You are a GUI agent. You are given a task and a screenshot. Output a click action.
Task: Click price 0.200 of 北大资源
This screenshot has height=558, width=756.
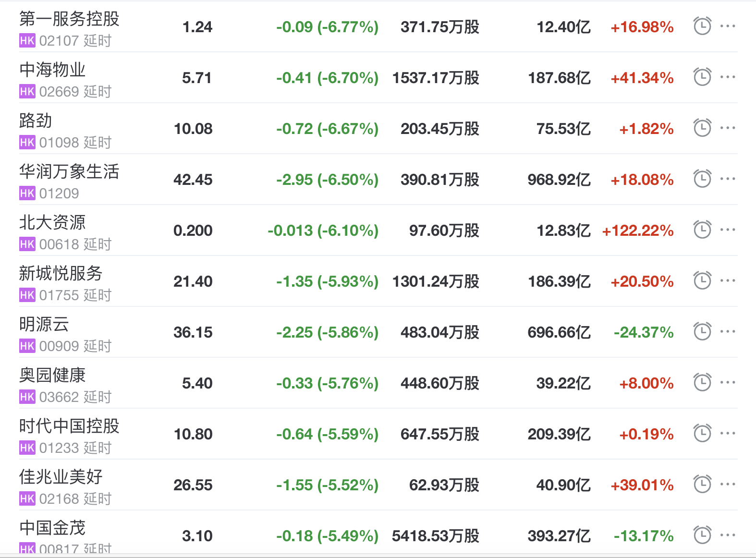[x=193, y=230]
